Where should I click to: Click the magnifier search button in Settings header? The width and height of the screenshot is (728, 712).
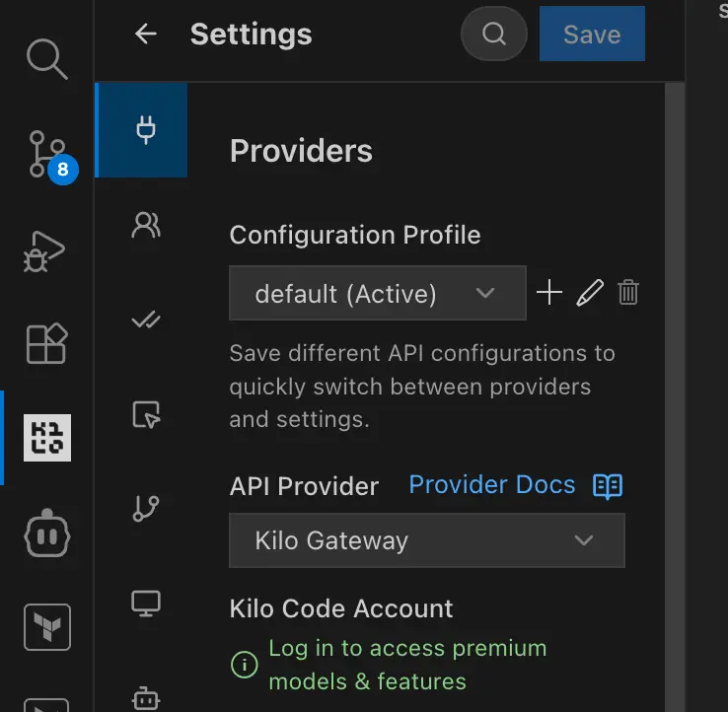click(494, 34)
